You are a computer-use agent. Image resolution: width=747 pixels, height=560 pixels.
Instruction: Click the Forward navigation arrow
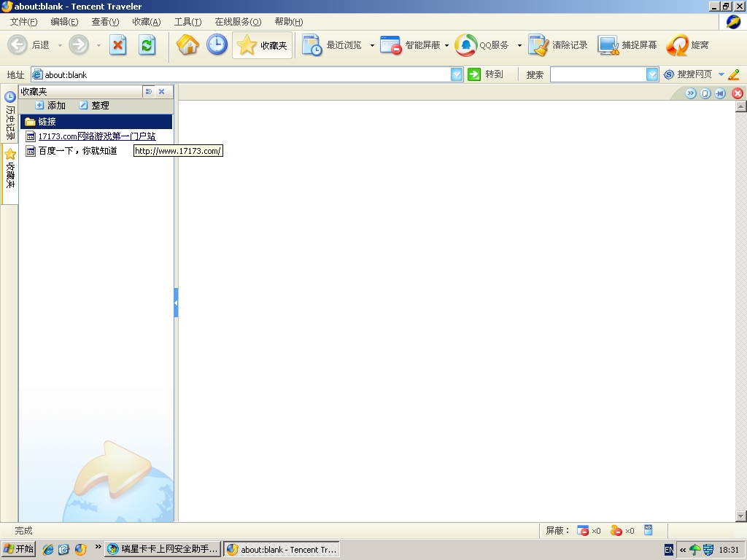pos(79,45)
